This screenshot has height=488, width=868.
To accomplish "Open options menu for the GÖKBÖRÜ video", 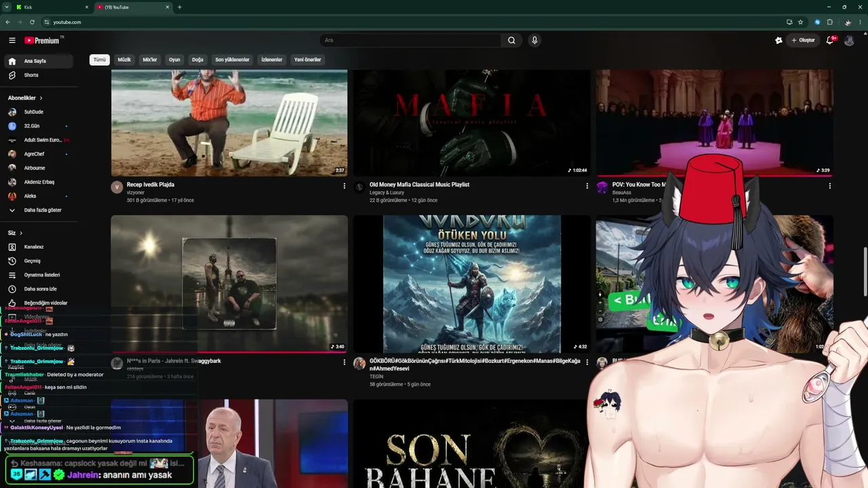I will 587,363.
